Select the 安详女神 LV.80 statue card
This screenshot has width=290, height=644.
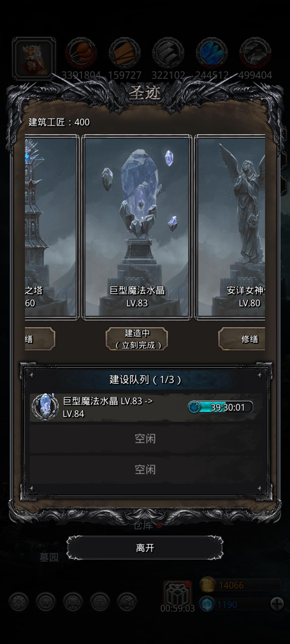(230, 227)
